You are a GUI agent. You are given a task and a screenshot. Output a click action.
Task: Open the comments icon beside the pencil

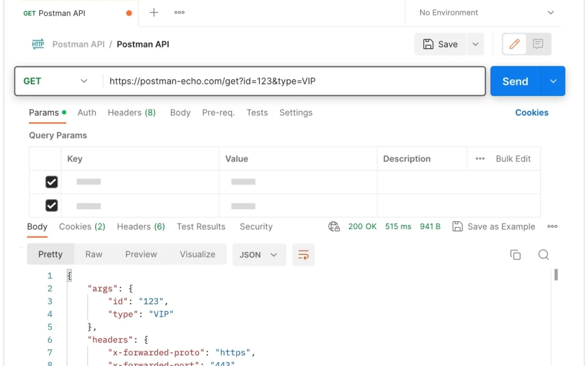[x=538, y=44]
